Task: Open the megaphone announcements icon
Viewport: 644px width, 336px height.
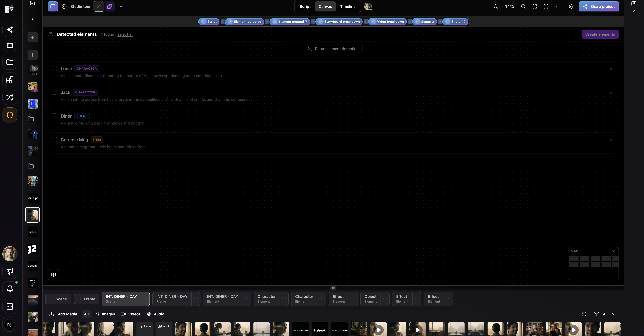Action: click(x=10, y=271)
